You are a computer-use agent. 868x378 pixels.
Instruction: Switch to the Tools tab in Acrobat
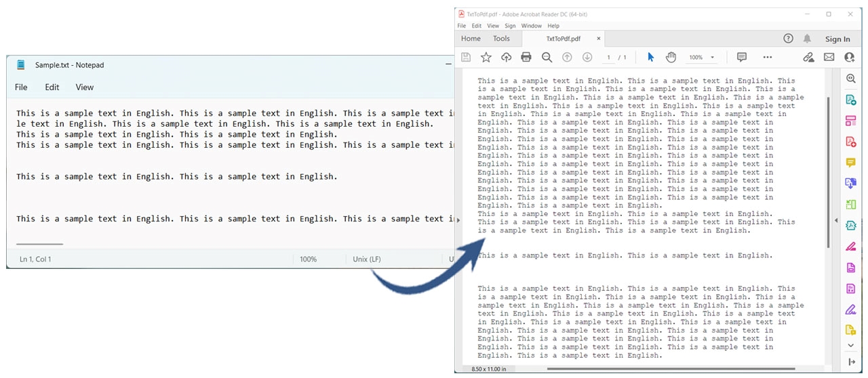click(x=501, y=39)
